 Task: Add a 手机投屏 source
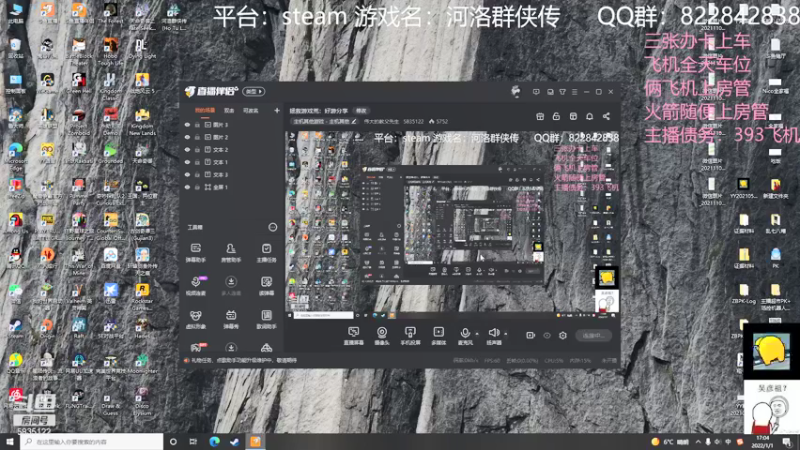(410, 336)
